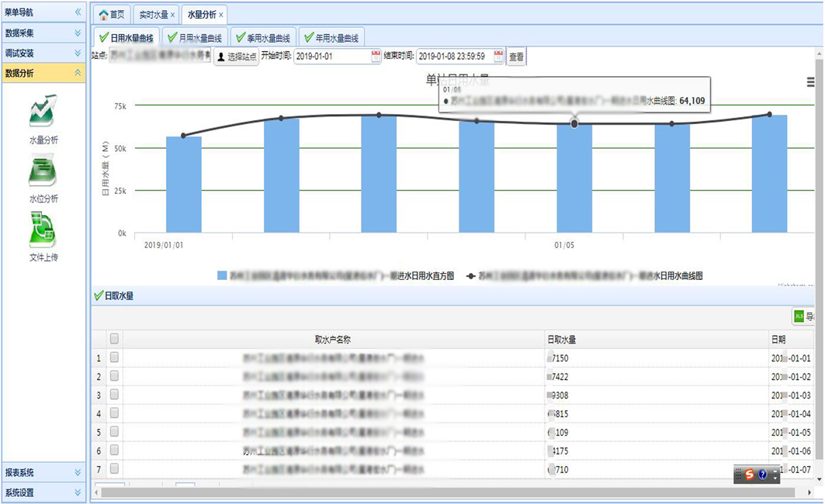The height and width of the screenshot is (504, 825).
Task: Click the 查看 button
Action: pos(516,57)
